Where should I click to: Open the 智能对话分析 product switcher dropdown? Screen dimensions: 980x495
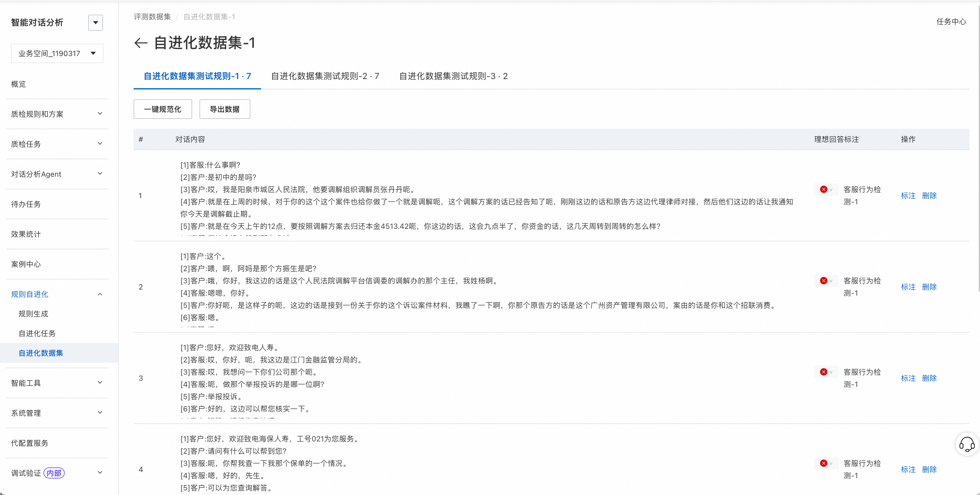pyautogui.click(x=96, y=22)
